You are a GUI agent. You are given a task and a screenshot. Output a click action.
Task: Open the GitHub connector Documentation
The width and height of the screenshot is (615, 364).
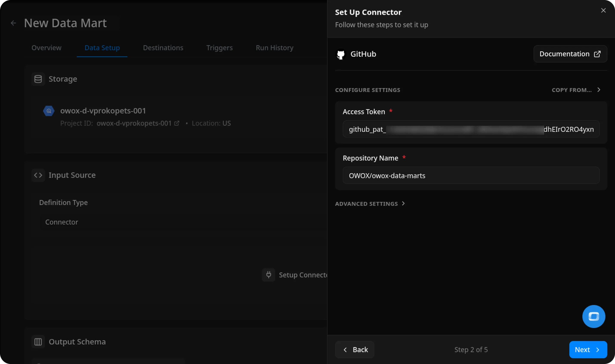tap(570, 54)
